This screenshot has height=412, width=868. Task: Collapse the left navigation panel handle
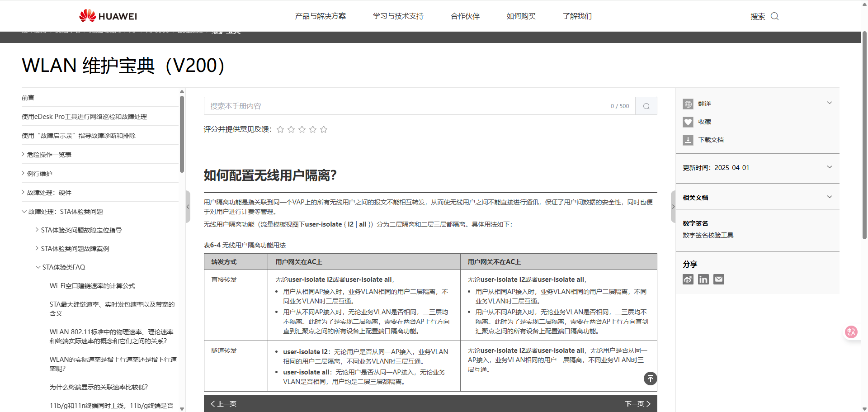(188, 207)
